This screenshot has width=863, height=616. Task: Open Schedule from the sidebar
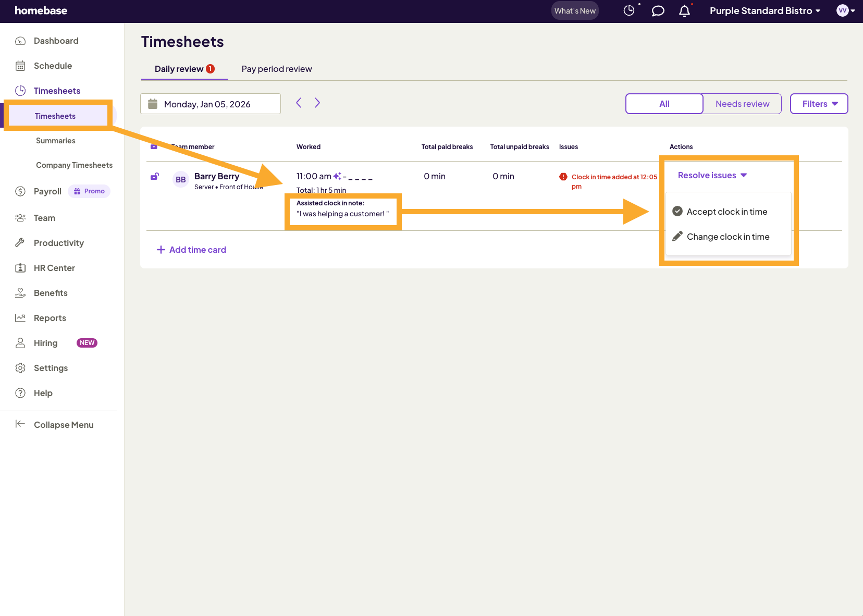53,66
